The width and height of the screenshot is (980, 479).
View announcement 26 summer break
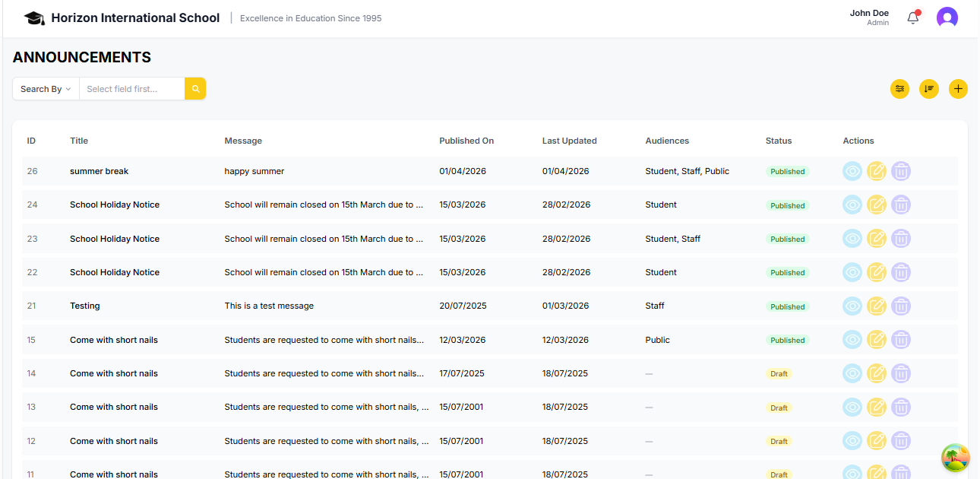pyautogui.click(x=852, y=171)
